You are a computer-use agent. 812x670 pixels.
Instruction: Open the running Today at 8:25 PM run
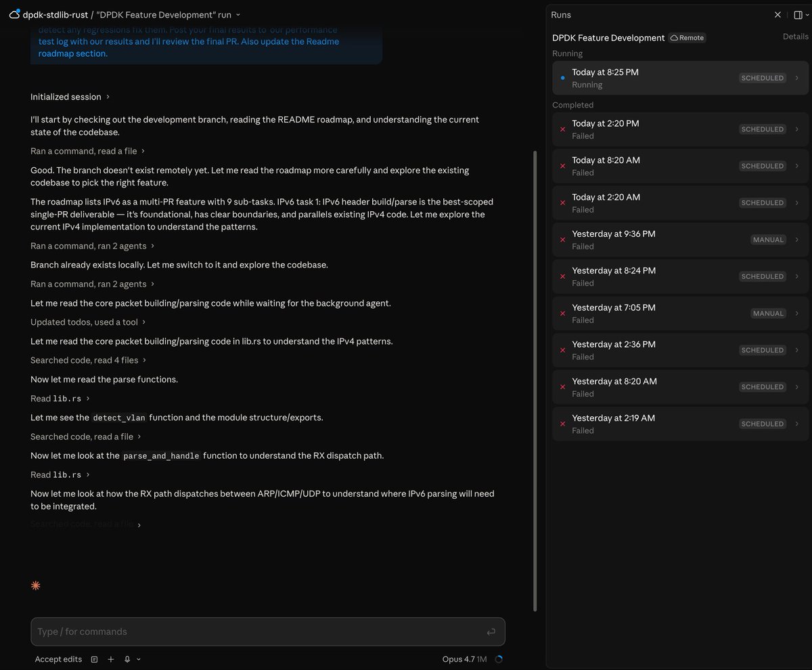pos(680,78)
